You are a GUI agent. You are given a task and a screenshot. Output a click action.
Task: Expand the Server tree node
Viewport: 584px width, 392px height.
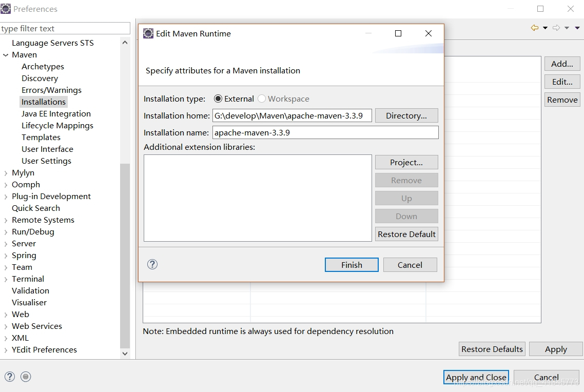(6, 244)
